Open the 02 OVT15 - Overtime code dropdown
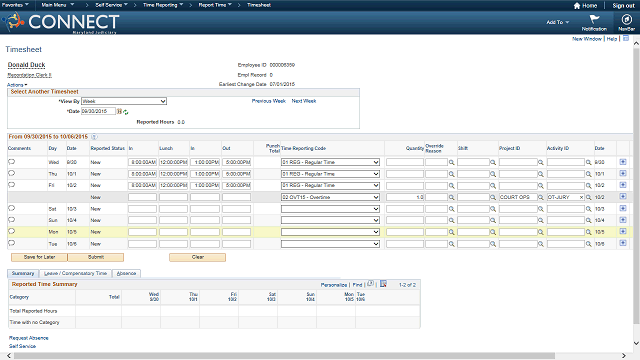Screen dimensions: 640x360 click(330, 197)
